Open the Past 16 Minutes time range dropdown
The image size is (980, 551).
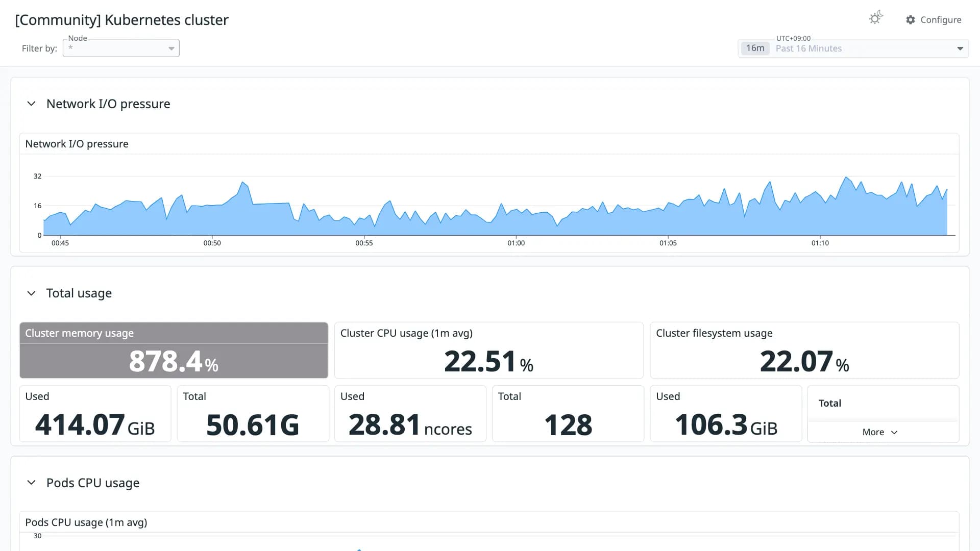tap(853, 48)
